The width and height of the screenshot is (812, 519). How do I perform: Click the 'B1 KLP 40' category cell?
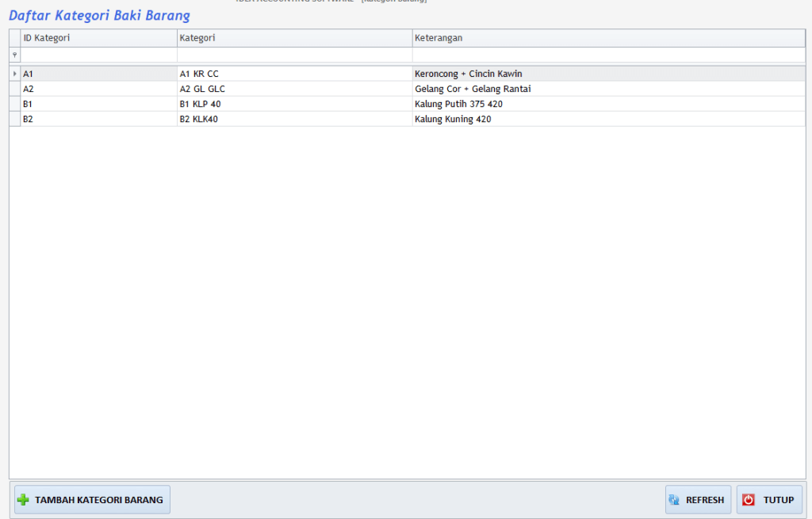(295, 104)
